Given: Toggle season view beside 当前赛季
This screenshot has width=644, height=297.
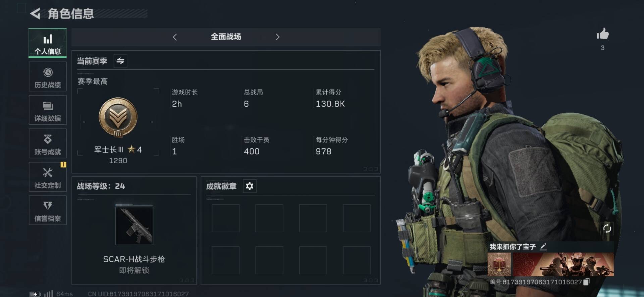Looking at the screenshot, I should click(120, 61).
